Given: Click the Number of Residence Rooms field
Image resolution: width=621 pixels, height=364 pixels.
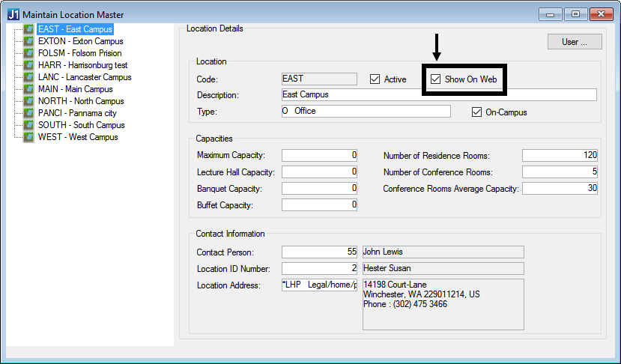Looking at the screenshot, I should pyautogui.click(x=560, y=155).
